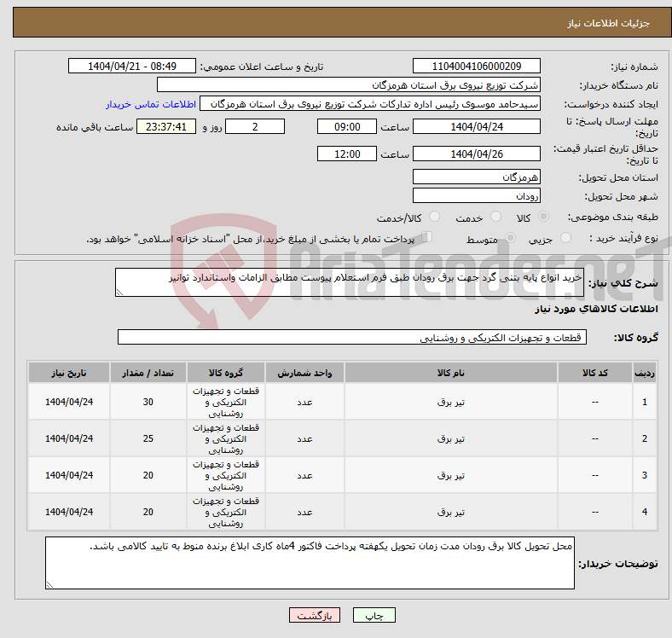
Task: Click the resize handle of description textarea
Action: [x=119, y=293]
